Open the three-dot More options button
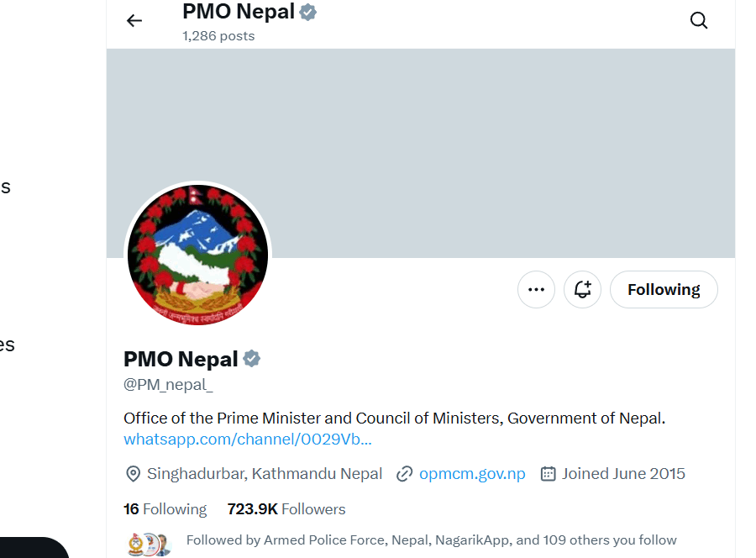Screen dimensions: 756x558 pos(536,290)
